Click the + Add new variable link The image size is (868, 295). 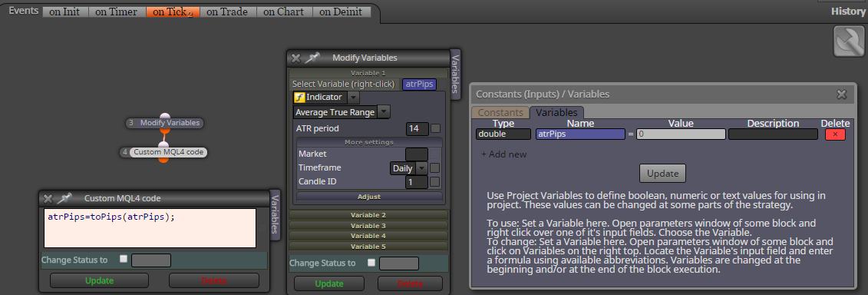click(x=503, y=154)
